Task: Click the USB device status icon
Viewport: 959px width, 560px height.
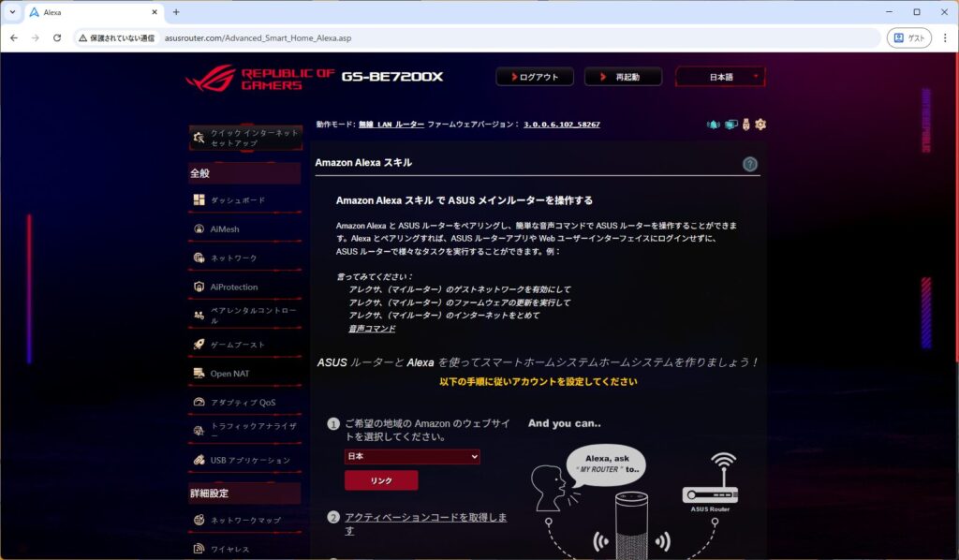Action: coord(746,125)
